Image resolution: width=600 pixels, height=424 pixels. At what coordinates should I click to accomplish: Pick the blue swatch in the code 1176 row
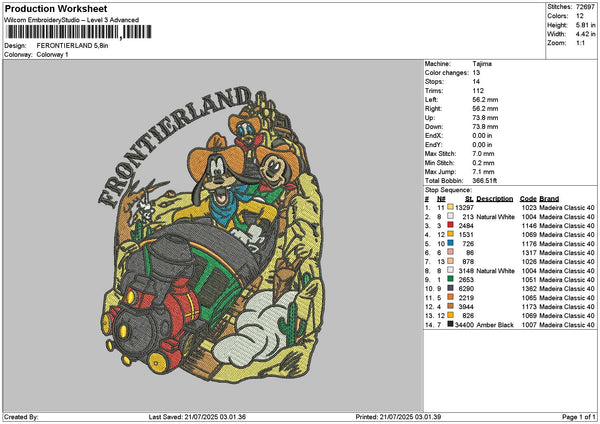click(x=450, y=243)
